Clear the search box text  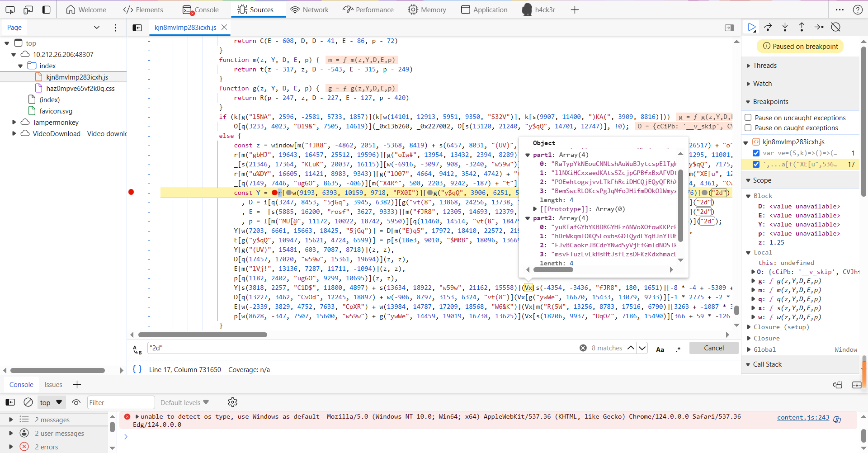(583, 348)
